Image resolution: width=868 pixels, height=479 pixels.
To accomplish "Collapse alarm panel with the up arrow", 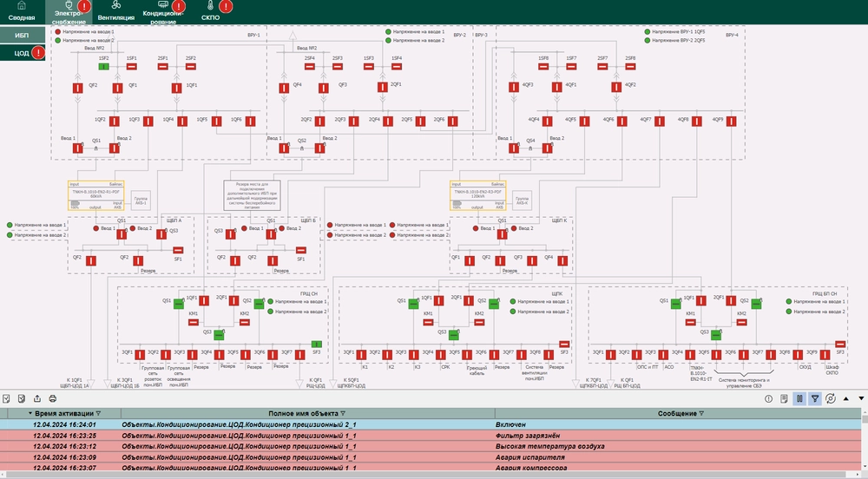I will [847, 398].
